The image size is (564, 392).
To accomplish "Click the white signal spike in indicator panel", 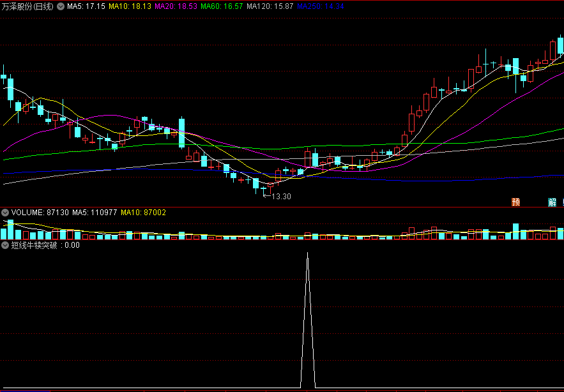I will 307,320.
